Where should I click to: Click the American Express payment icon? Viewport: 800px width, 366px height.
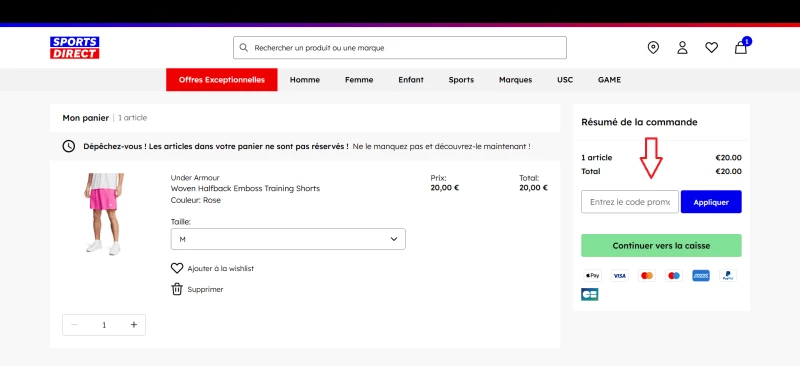point(701,276)
